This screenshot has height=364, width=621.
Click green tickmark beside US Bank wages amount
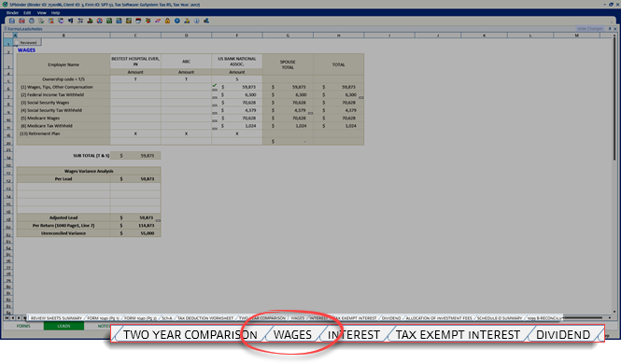pyautogui.click(x=214, y=86)
